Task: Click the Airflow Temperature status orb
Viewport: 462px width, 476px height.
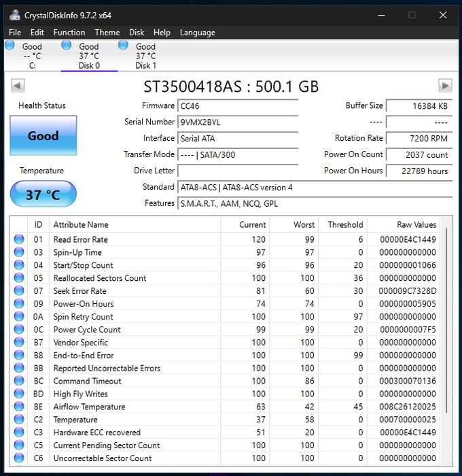Action: point(19,406)
